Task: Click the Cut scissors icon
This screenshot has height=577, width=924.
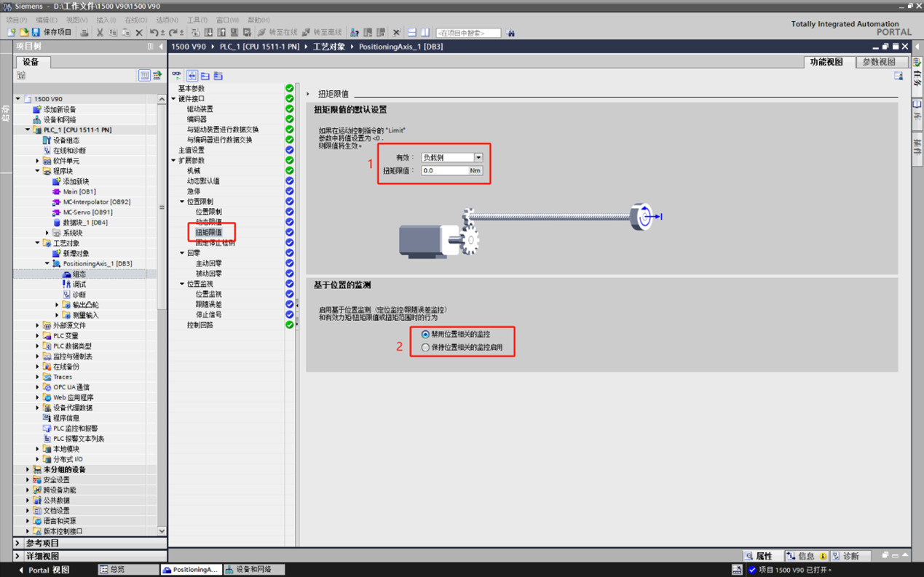Action: pos(100,33)
